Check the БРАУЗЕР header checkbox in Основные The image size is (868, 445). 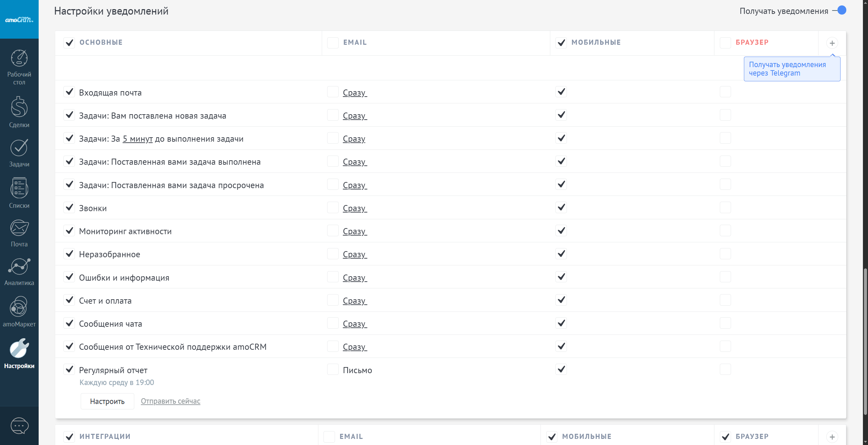(725, 43)
